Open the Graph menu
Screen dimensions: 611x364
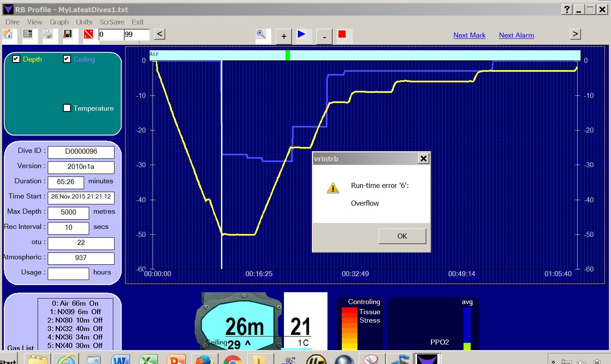(59, 22)
